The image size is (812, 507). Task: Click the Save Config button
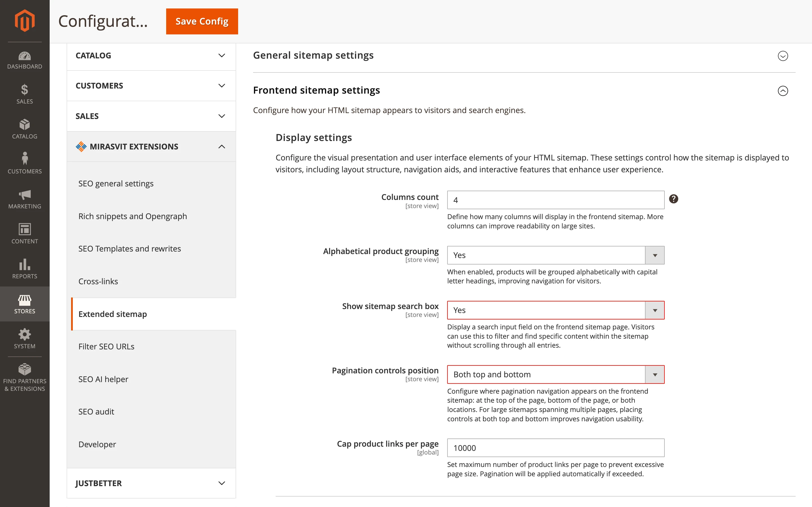201,21
